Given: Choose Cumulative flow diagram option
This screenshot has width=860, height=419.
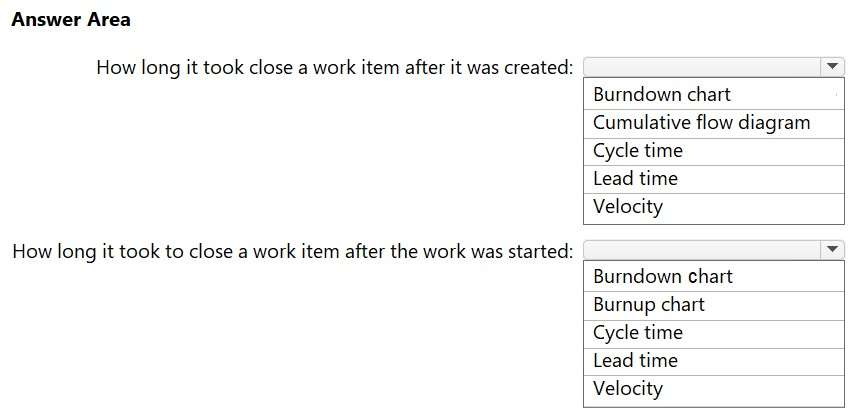Looking at the screenshot, I should point(701,123).
